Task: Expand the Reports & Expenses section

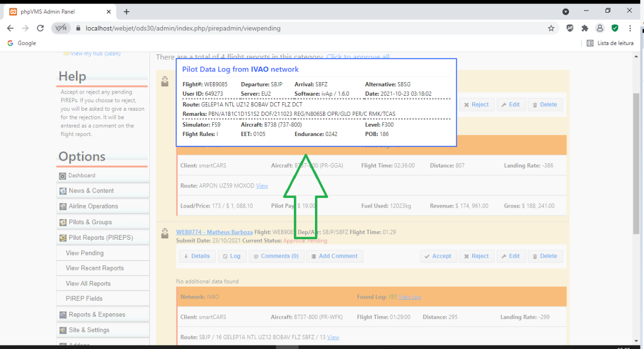Action: 97,315
